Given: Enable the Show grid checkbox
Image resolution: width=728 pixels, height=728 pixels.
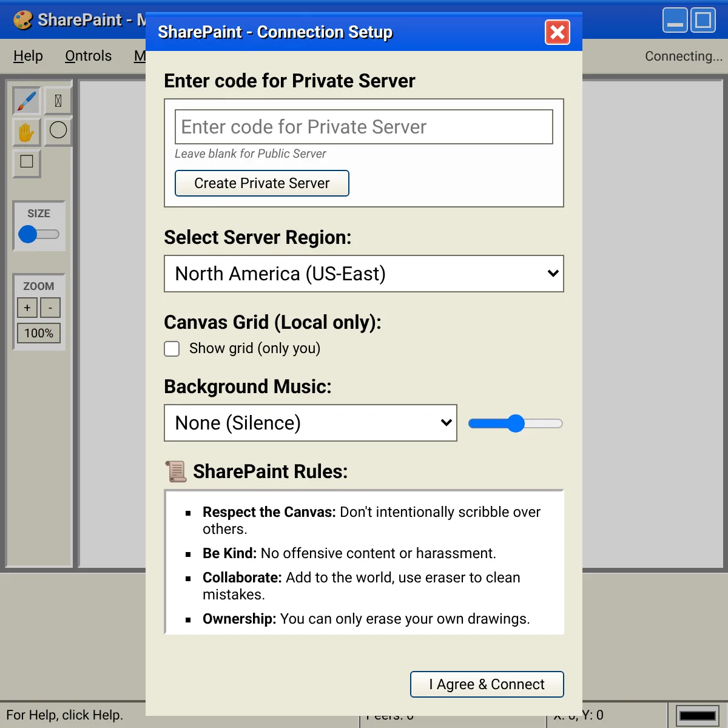Looking at the screenshot, I should pyautogui.click(x=172, y=349).
